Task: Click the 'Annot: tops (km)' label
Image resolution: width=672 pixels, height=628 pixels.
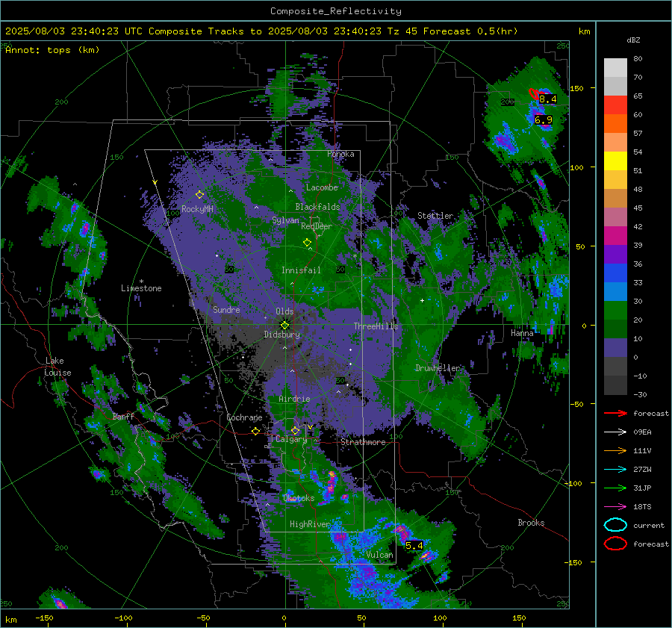Action: click(x=52, y=50)
